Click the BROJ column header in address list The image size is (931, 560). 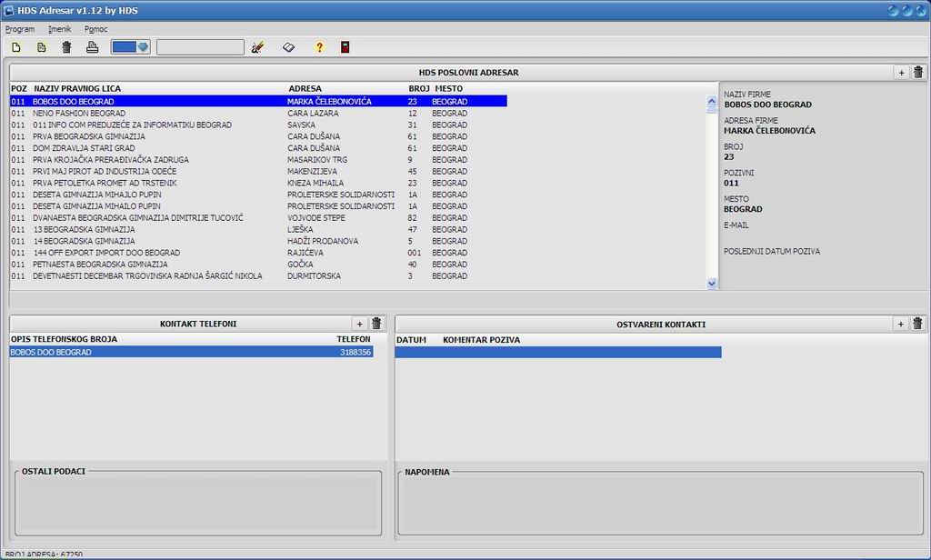tap(419, 88)
